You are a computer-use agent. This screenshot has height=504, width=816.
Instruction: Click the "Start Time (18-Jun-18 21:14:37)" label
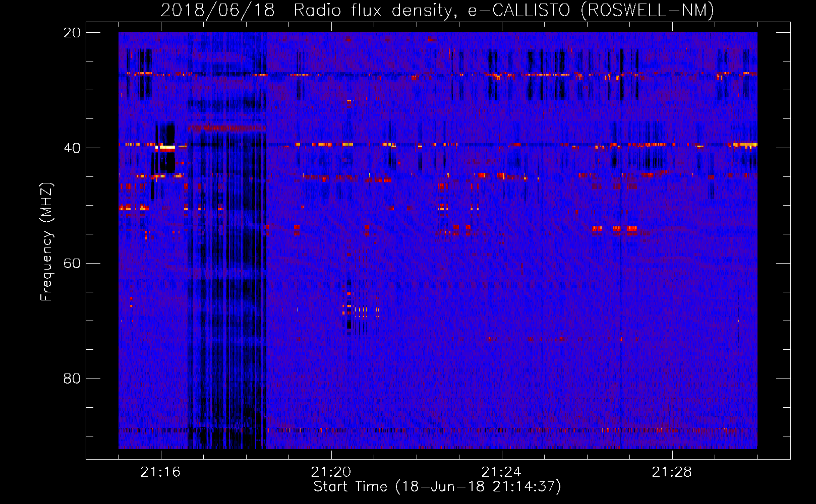[x=437, y=487]
